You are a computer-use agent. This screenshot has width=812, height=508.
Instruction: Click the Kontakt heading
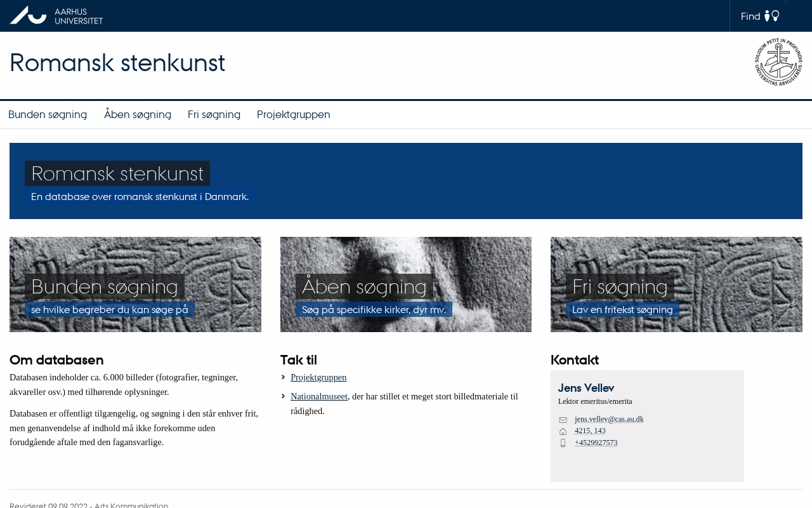pos(575,360)
